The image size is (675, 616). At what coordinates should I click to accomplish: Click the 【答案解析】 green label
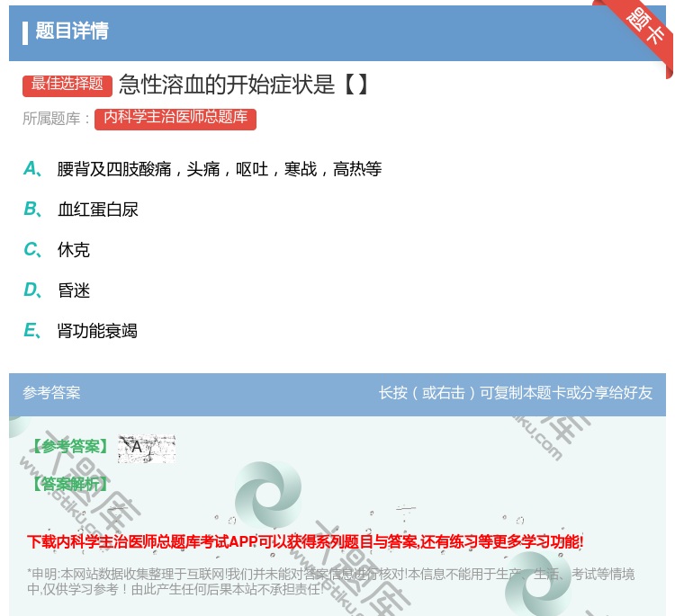[x=71, y=484]
